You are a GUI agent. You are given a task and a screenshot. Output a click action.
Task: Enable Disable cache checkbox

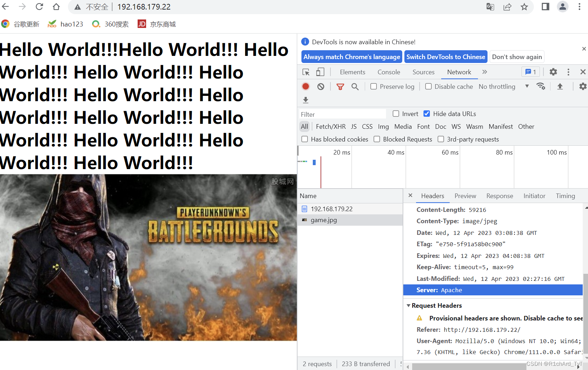(x=428, y=86)
